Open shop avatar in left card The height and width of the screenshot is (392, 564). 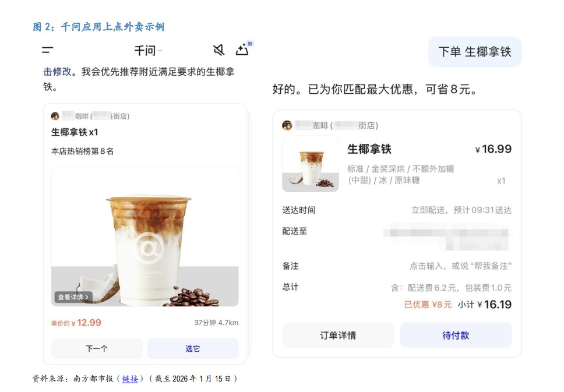(x=55, y=116)
